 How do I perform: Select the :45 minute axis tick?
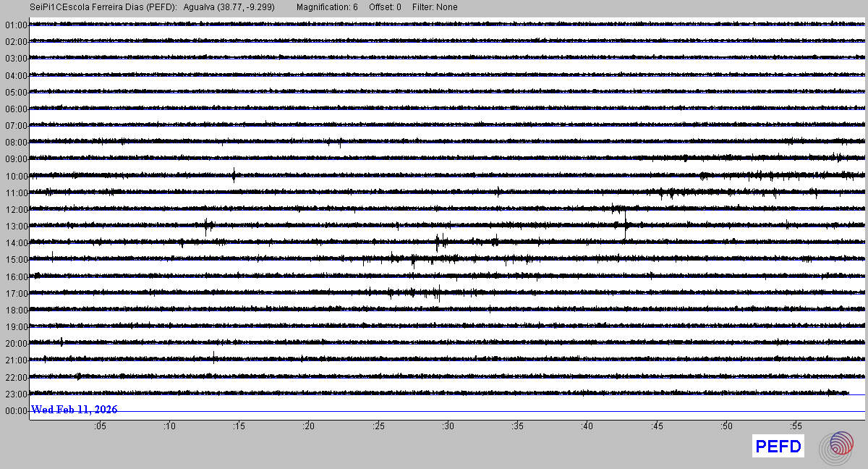tap(657, 427)
